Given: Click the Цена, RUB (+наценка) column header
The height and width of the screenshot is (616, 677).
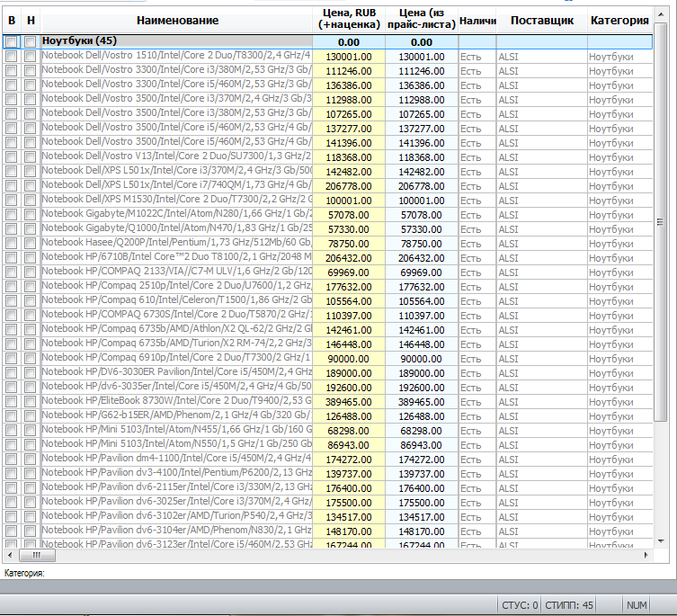Looking at the screenshot, I should (x=349, y=20).
